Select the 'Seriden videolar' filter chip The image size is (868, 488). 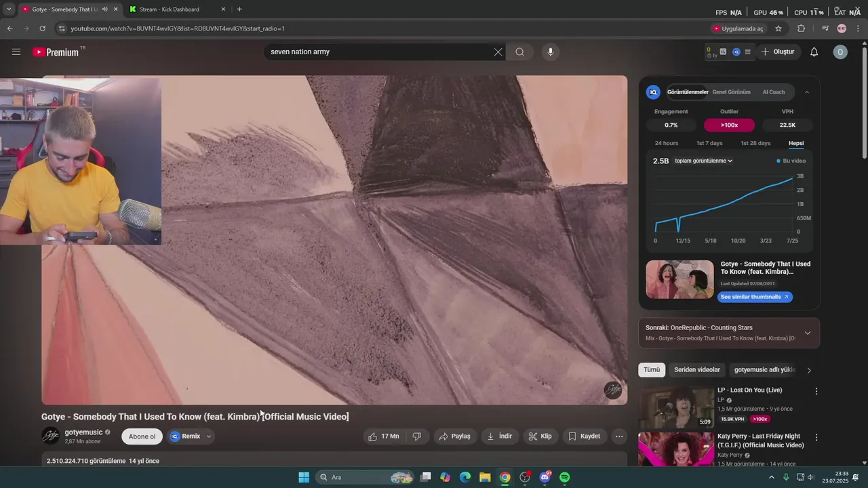(697, 370)
